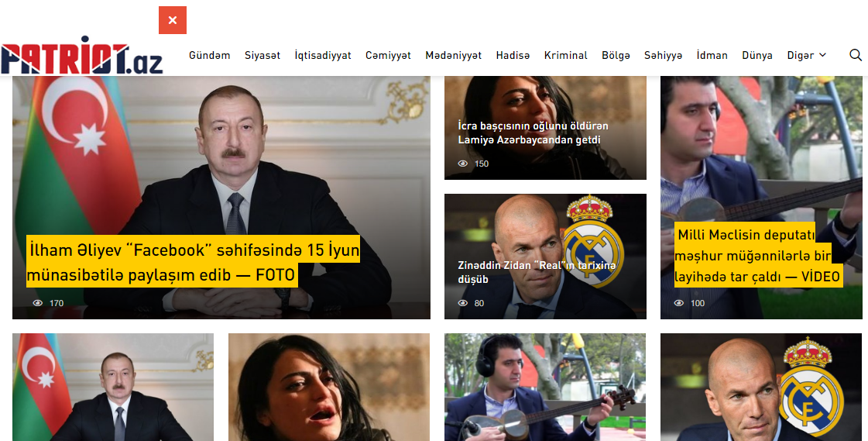This screenshot has height=441, width=868.
Task: Click the bottom-row woman portrait thumbnail
Action: tap(328, 388)
